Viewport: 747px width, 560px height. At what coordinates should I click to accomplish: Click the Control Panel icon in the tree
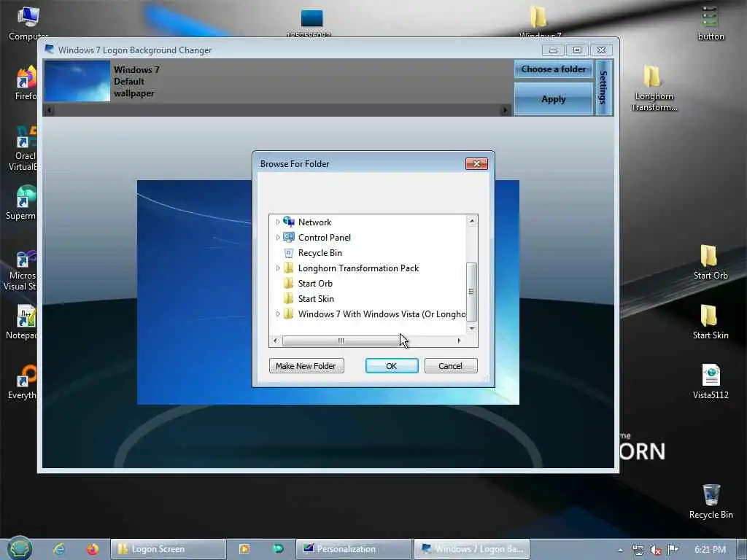point(289,237)
